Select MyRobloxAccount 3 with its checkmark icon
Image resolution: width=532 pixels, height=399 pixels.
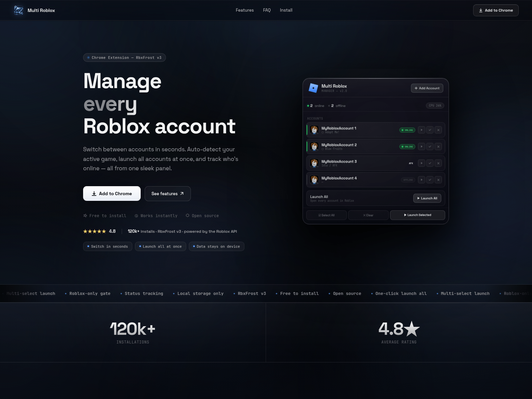[x=430, y=163]
